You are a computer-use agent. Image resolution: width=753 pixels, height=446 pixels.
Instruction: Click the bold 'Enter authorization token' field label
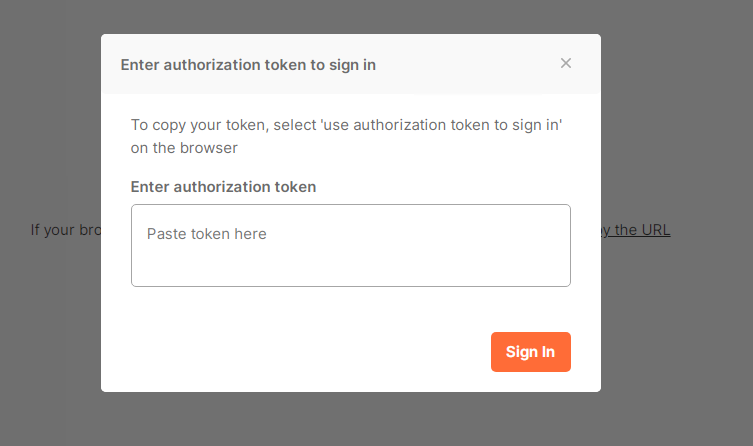[223, 187]
